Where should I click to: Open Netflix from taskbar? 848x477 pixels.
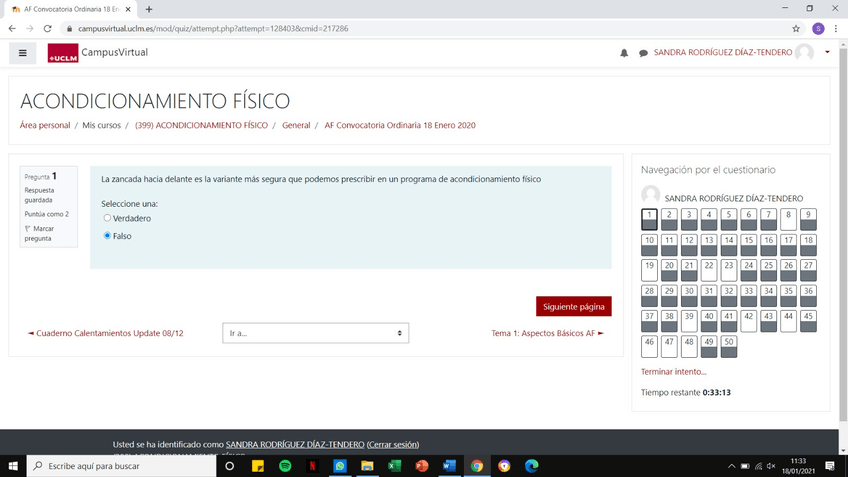[x=313, y=466]
